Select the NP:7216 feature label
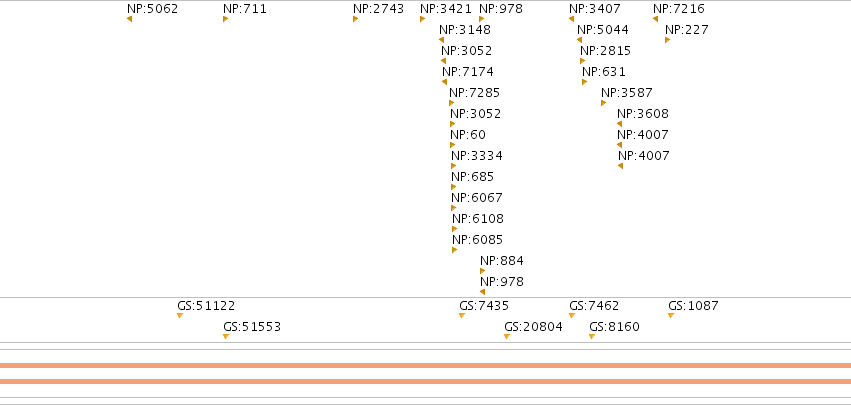The height and width of the screenshot is (405, 851). [679, 9]
